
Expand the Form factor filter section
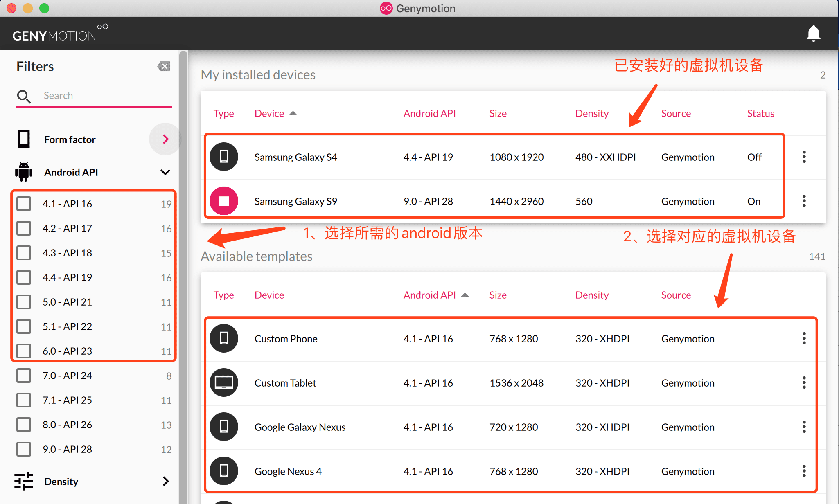tap(165, 139)
